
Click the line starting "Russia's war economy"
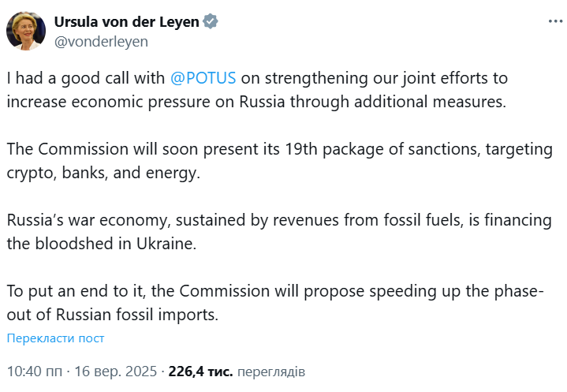pyautogui.click(x=270, y=220)
